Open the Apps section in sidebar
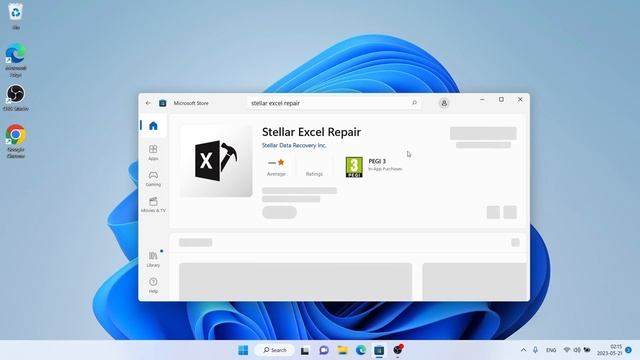Image resolution: width=640 pixels, height=360 pixels. click(153, 153)
